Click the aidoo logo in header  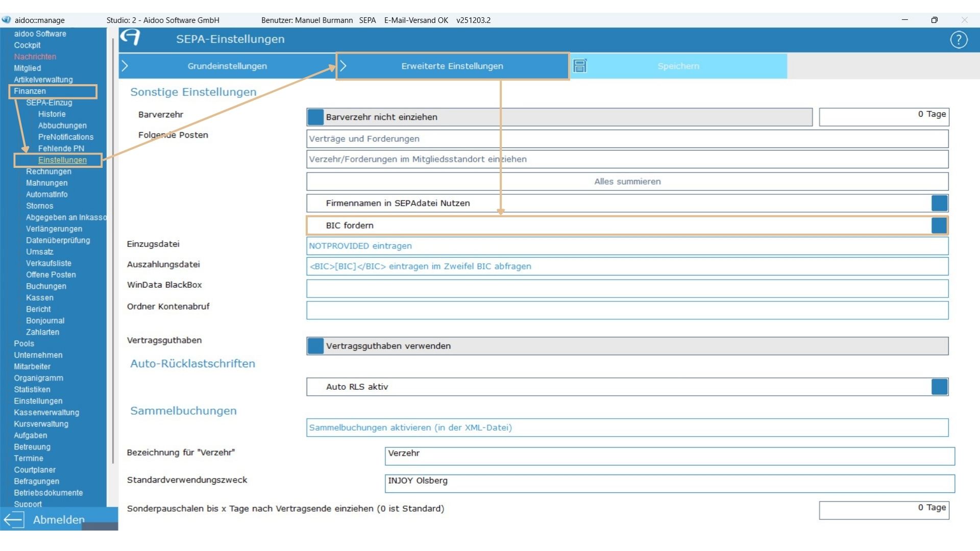(130, 37)
